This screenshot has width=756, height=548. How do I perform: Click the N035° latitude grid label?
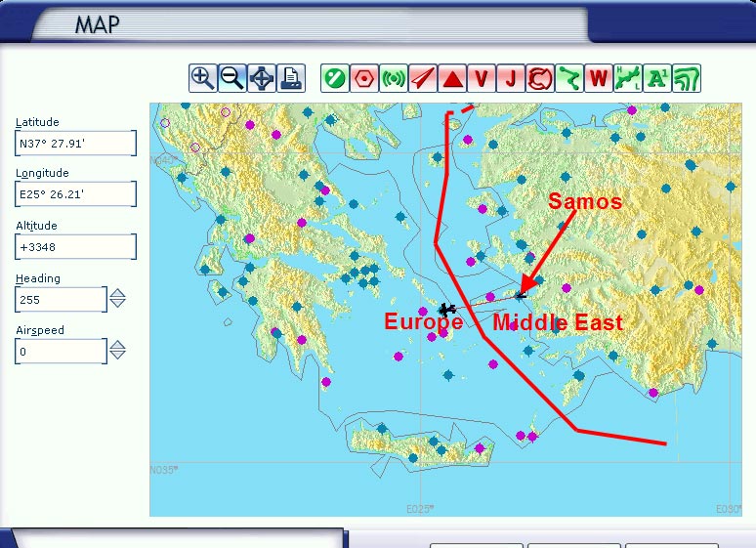click(164, 470)
